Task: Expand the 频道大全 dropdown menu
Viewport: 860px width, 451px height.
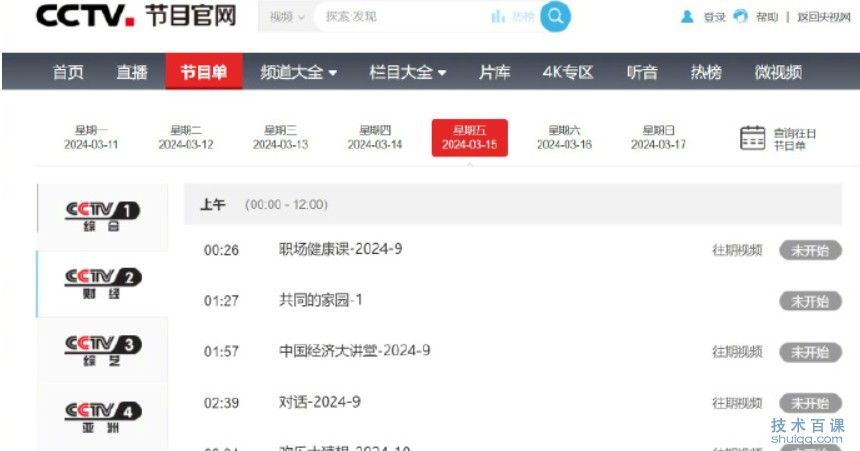Action: 298,72
